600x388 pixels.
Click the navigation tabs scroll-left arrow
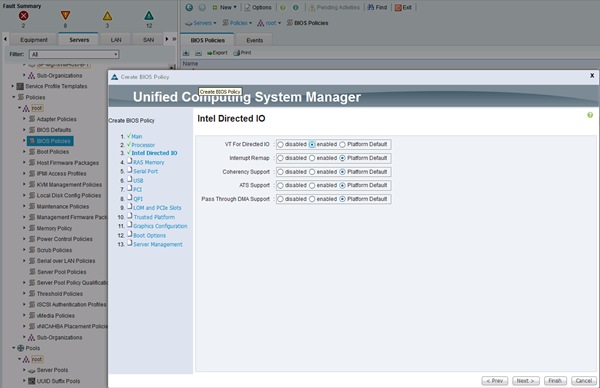point(5,39)
